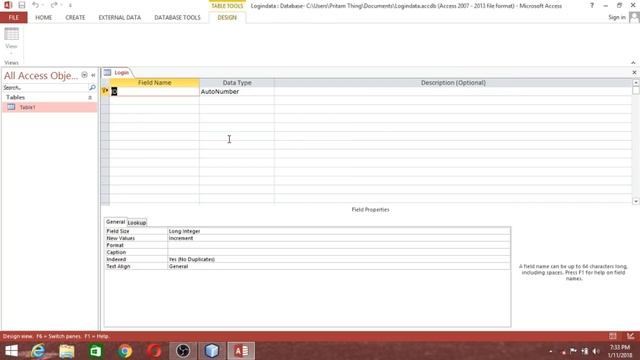Click the Data Type column header

237,82
